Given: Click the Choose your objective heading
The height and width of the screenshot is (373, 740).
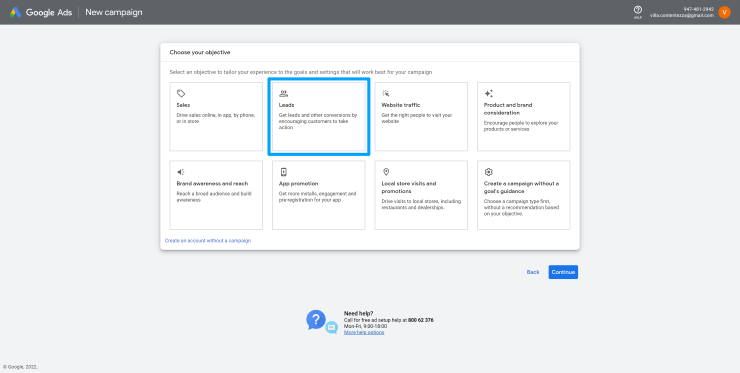Looking at the screenshot, I should pos(200,52).
